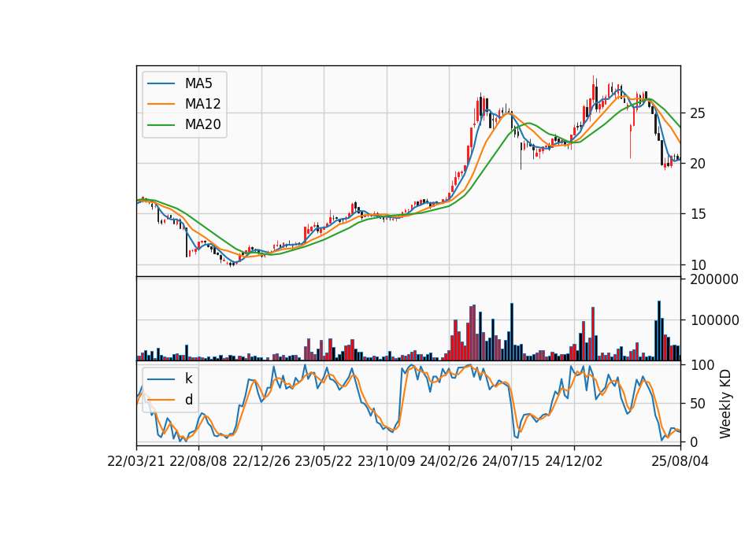Click the 25/08/04 date label
The image size is (756, 543).
click(680, 461)
